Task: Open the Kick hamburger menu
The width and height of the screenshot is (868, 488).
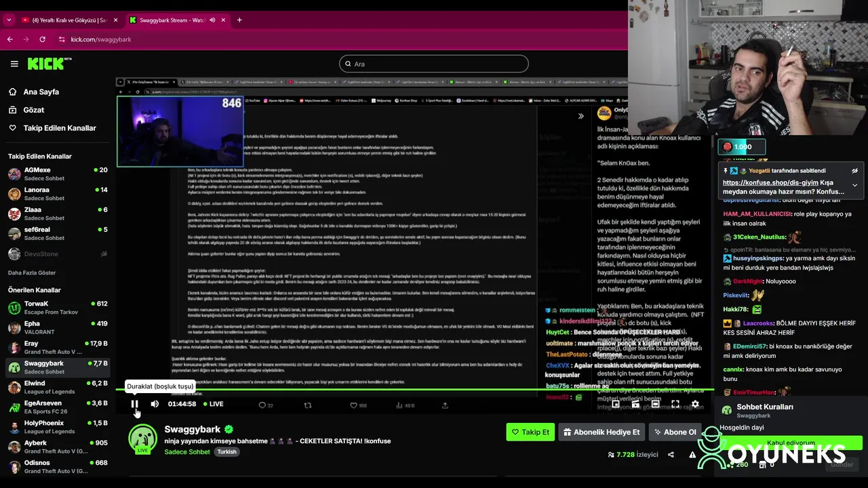Action: [x=14, y=64]
